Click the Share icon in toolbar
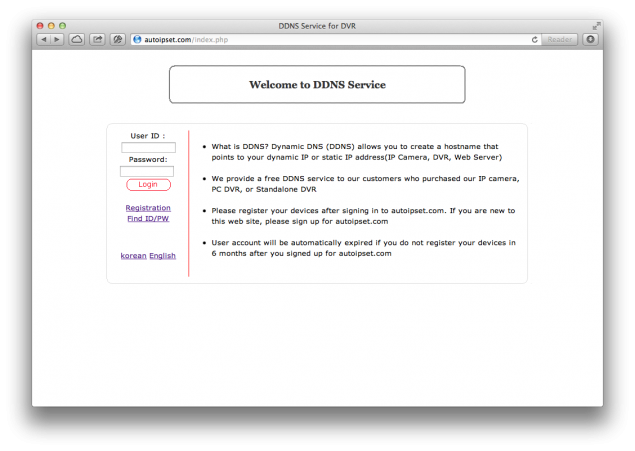Screen dimensions: 635x451 [97, 39]
